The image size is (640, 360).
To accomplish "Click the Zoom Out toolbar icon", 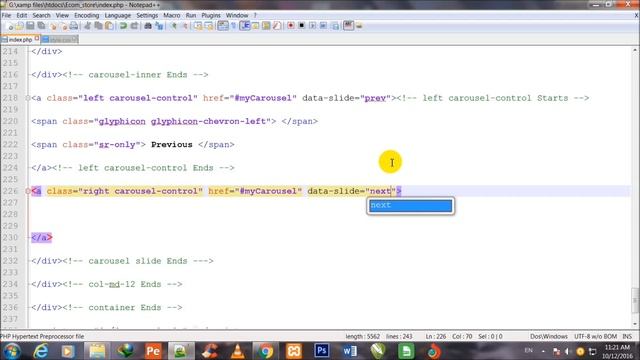I will tap(185, 26).
